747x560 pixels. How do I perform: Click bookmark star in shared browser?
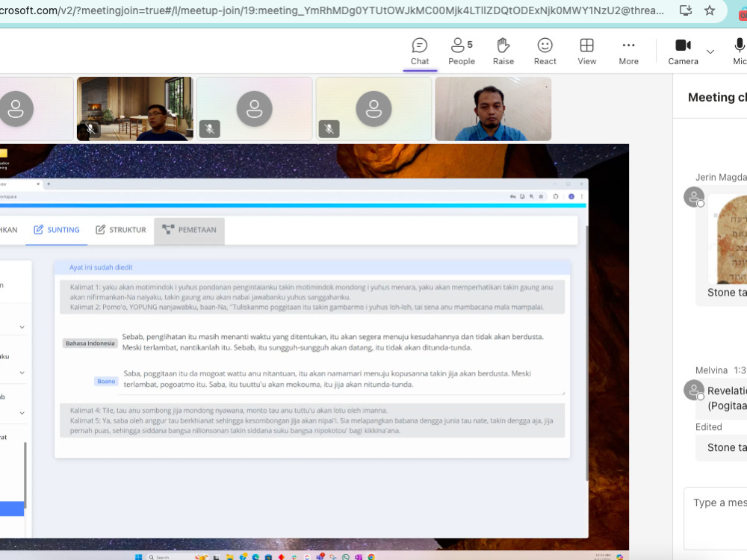(541, 196)
